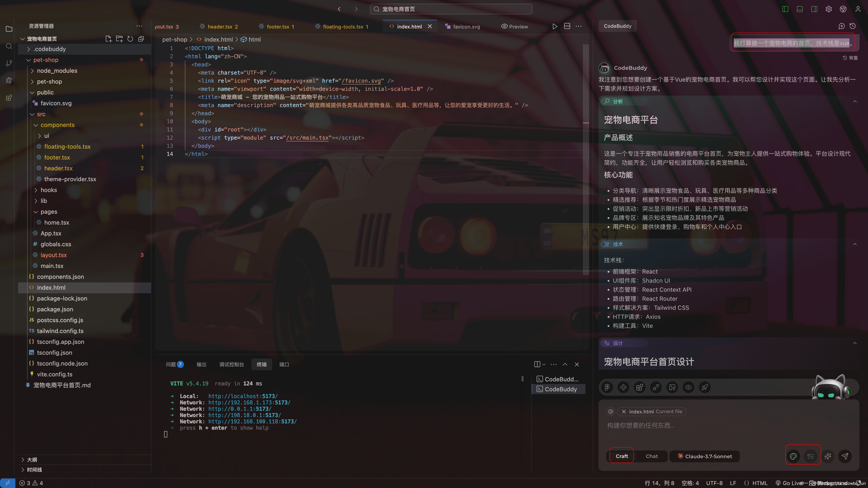
Task: Run the current file with play icon
Action: coord(555,26)
